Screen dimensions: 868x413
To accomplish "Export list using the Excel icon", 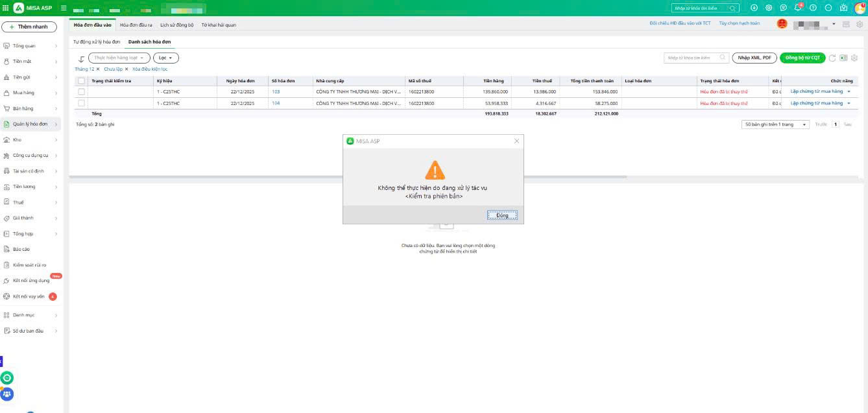I will [843, 58].
